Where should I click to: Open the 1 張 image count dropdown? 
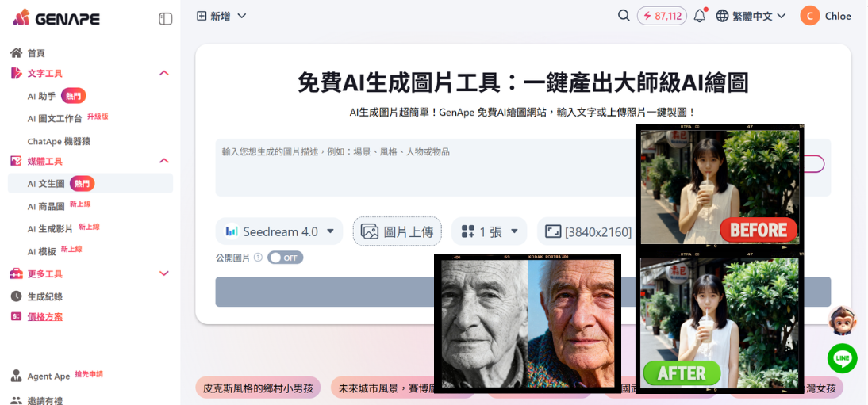pyautogui.click(x=490, y=231)
